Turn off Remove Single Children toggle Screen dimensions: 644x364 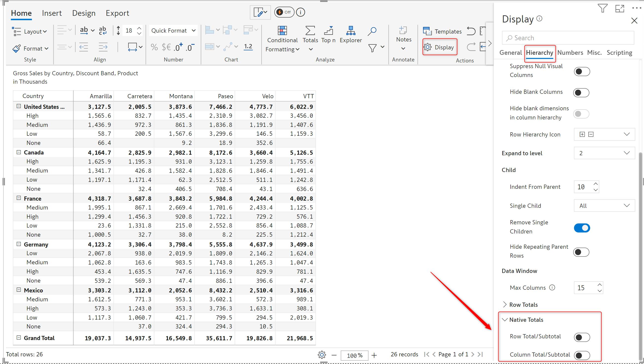(582, 228)
